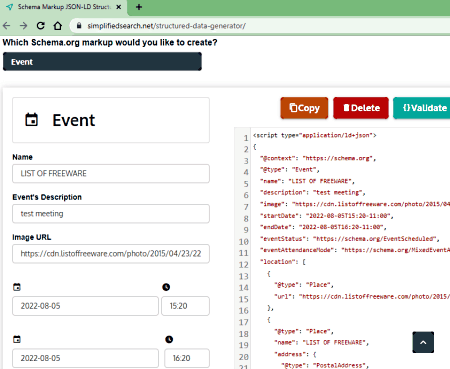
Task: Click the "PostalAddress" code line
Action: [x=325, y=365]
